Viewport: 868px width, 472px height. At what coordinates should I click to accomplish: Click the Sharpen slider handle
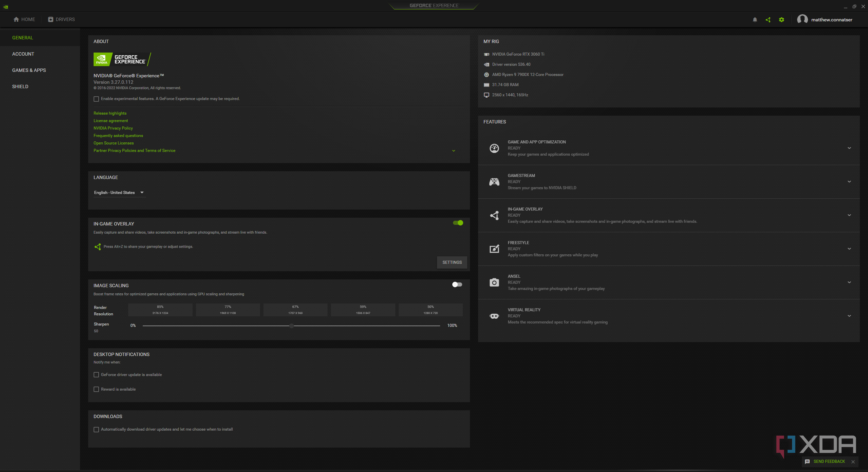(292, 326)
